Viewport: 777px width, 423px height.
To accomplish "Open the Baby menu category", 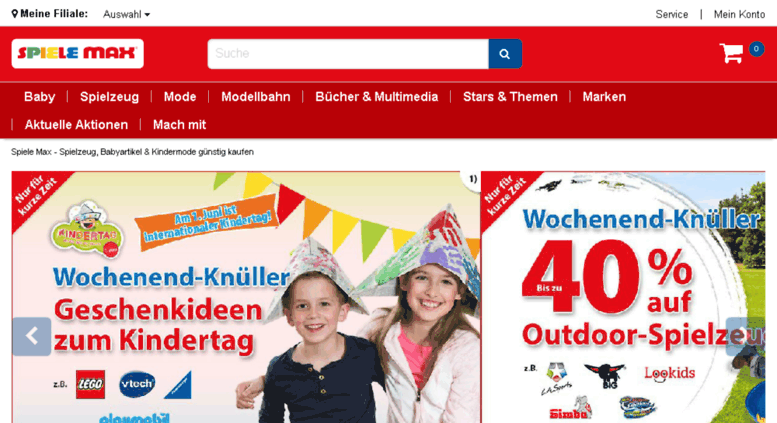I will click(x=40, y=97).
